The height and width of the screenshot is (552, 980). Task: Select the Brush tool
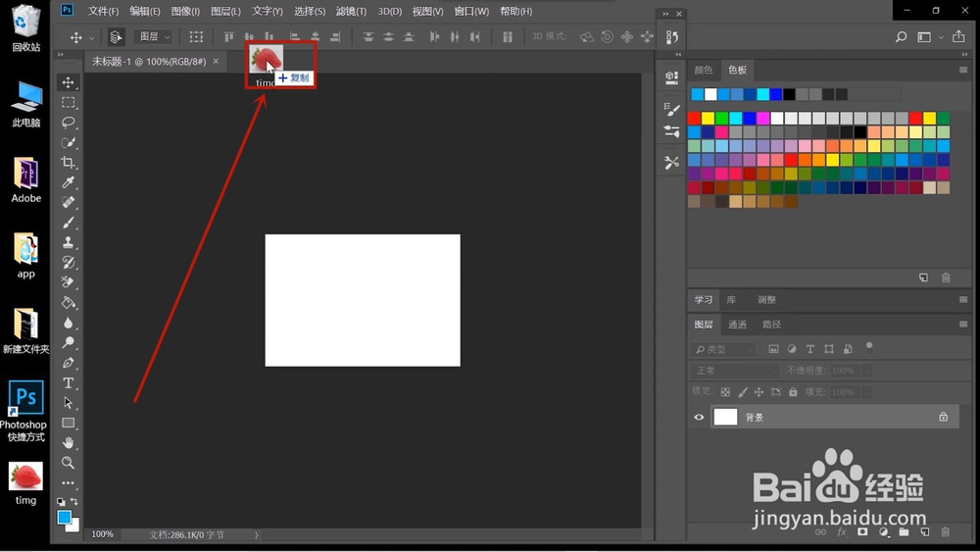[x=69, y=223]
